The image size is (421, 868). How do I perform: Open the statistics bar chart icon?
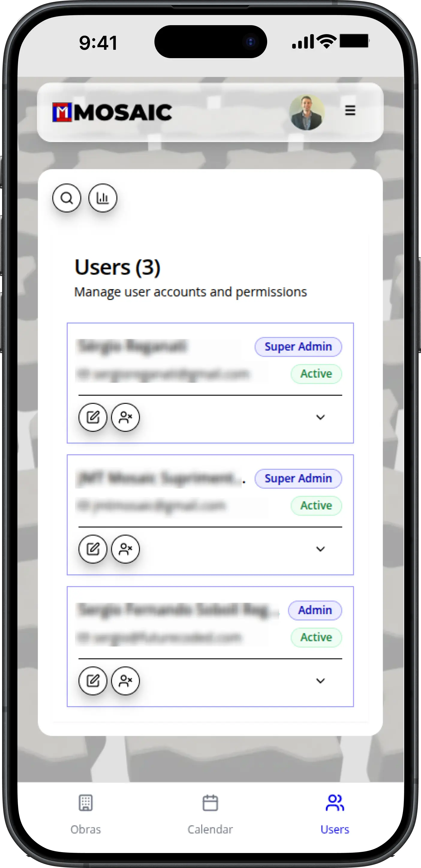point(103,198)
